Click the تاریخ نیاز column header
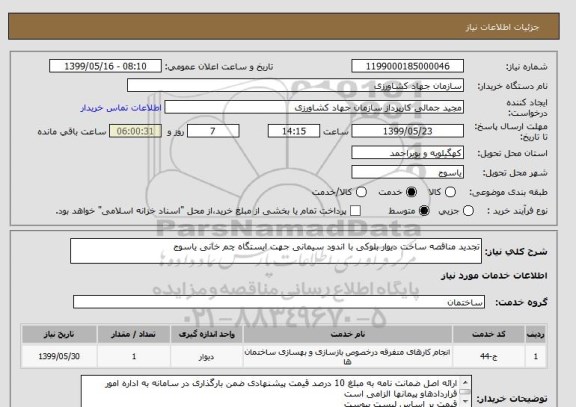Viewport: 576px width, 407px height. [x=59, y=334]
